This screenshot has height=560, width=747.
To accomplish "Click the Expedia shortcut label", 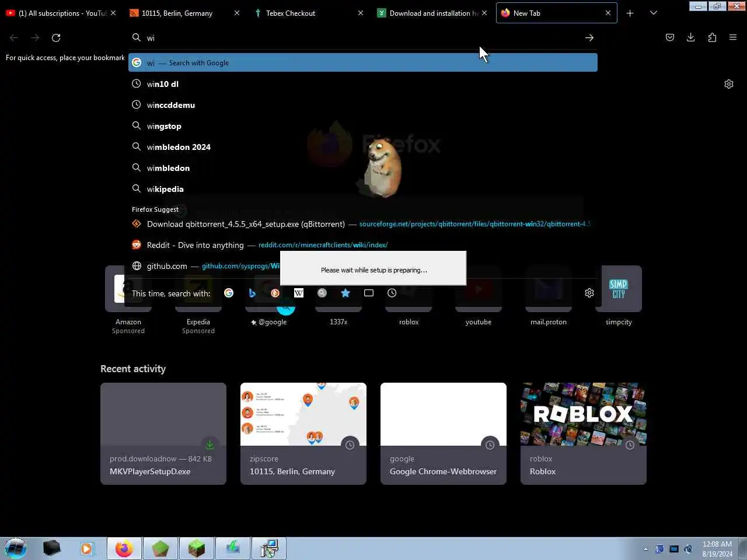I will (x=198, y=322).
